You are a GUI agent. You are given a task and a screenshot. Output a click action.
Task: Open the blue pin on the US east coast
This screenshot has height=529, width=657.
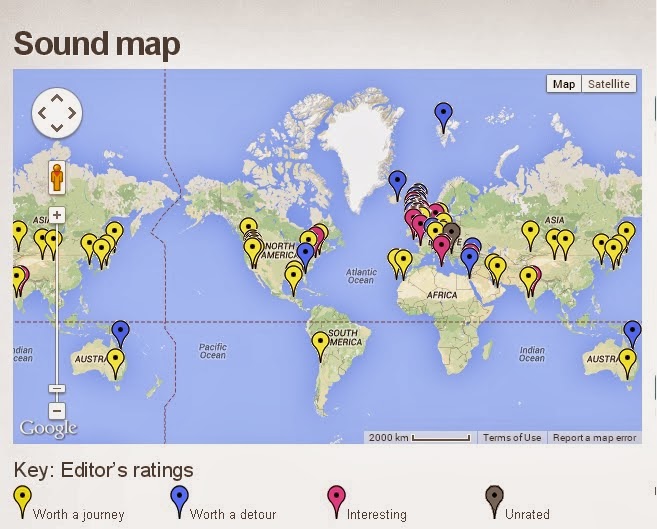(x=305, y=254)
